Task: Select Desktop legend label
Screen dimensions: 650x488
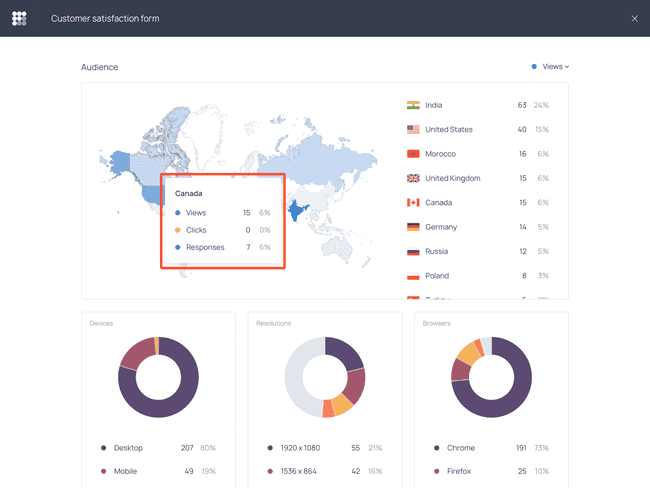Action: pyautogui.click(x=129, y=448)
